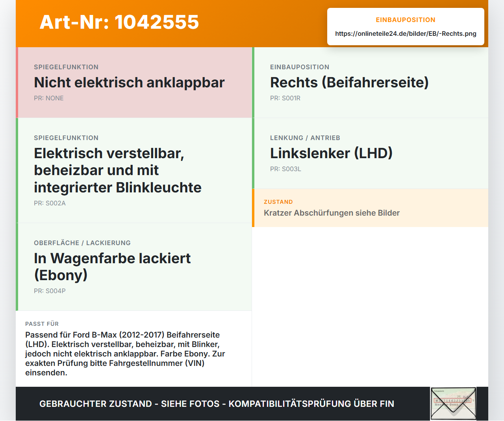
Task: Click the EINBAUPOSITION label in header card
Action: [406, 20]
